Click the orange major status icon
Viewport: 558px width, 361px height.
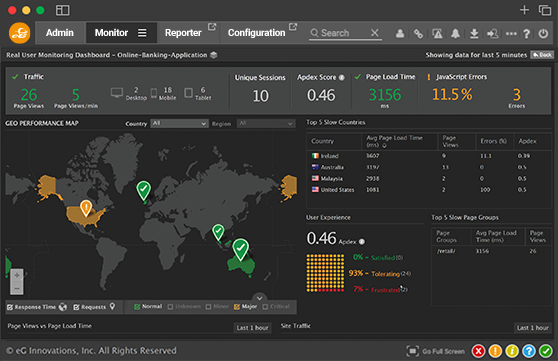tap(495, 351)
